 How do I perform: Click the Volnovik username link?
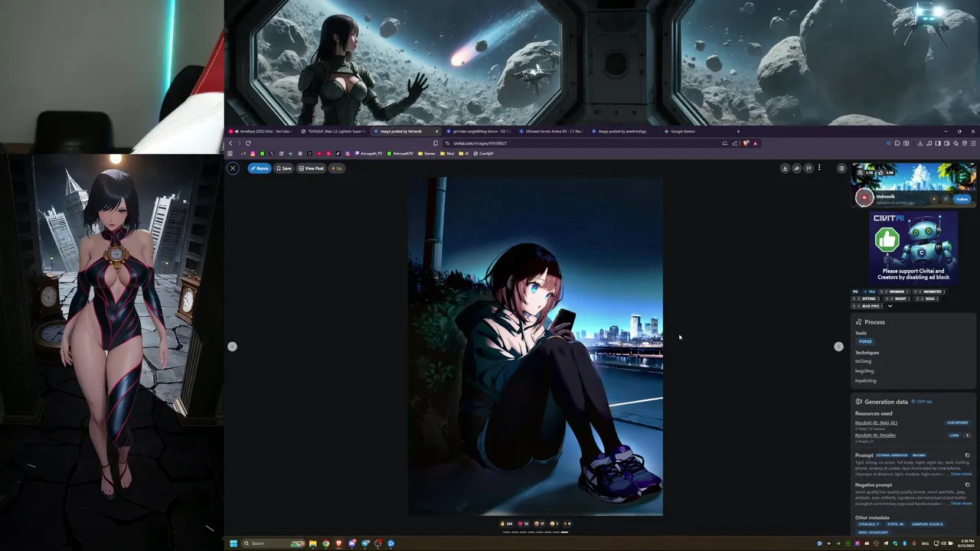pos(885,197)
